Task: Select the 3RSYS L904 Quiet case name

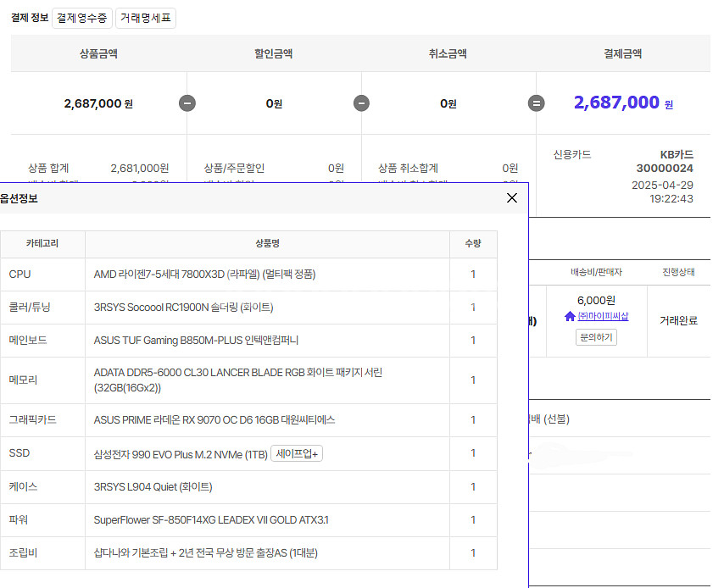Action: 153,487
